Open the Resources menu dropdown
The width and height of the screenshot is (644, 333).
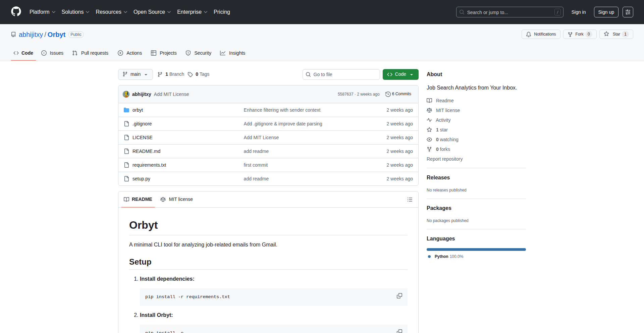click(111, 12)
